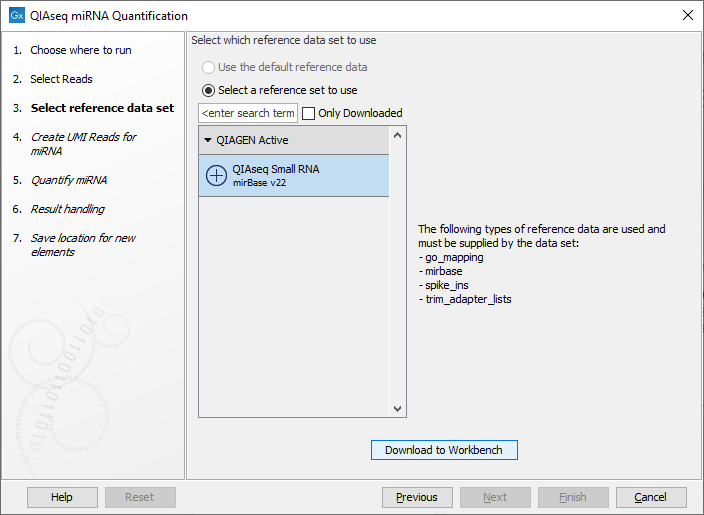Select 'Use the default reference data' option
Viewport: 704px width, 515px height.
(x=208, y=67)
